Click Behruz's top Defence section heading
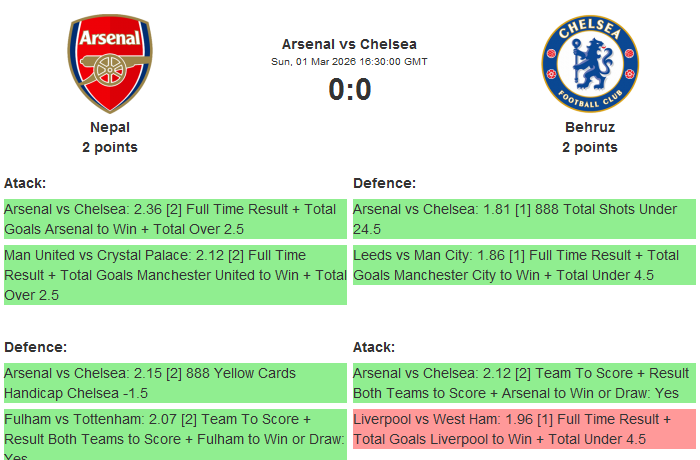 coord(384,183)
